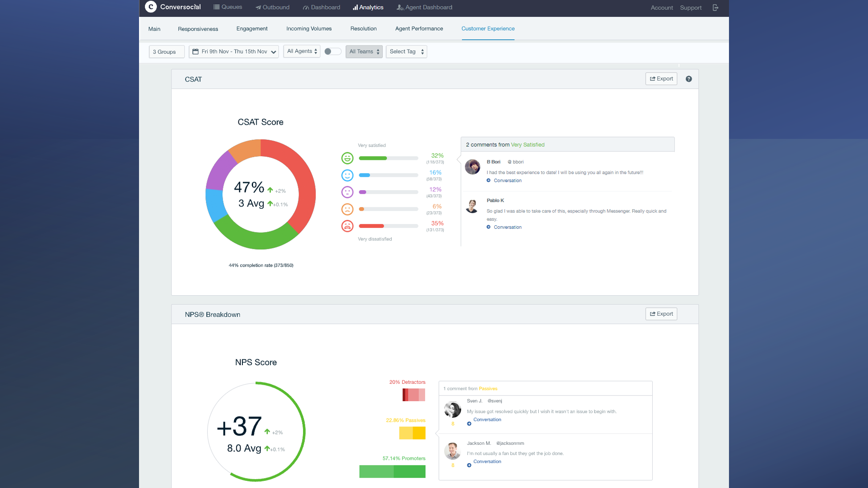
Task: Click the red Detractors bar
Action: (x=414, y=395)
